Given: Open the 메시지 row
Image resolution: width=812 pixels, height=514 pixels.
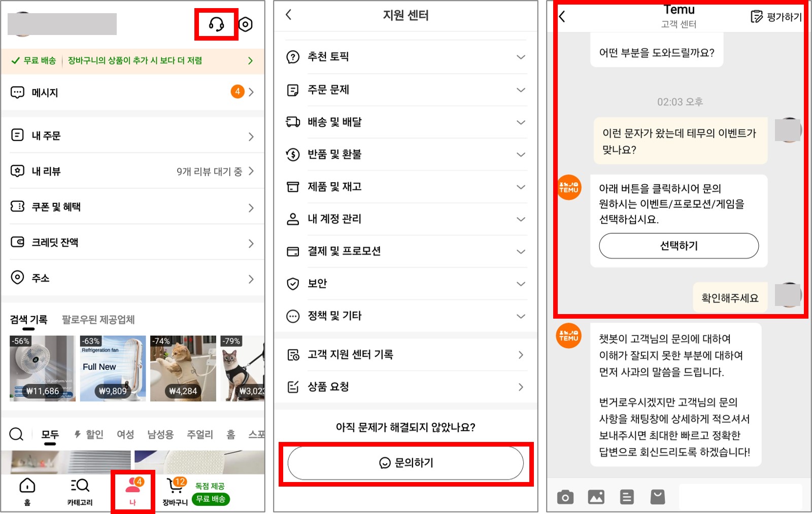Looking at the screenshot, I should tap(133, 92).
